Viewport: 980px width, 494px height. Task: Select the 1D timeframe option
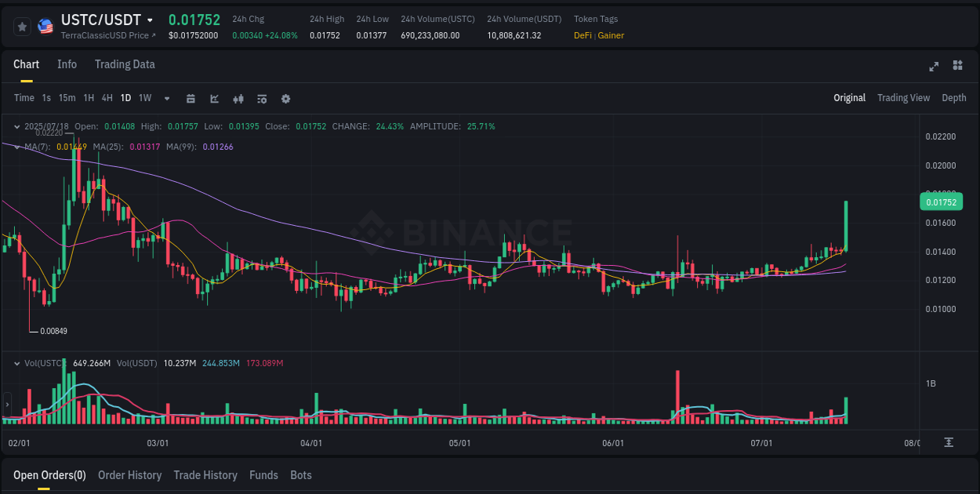click(x=125, y=98)
